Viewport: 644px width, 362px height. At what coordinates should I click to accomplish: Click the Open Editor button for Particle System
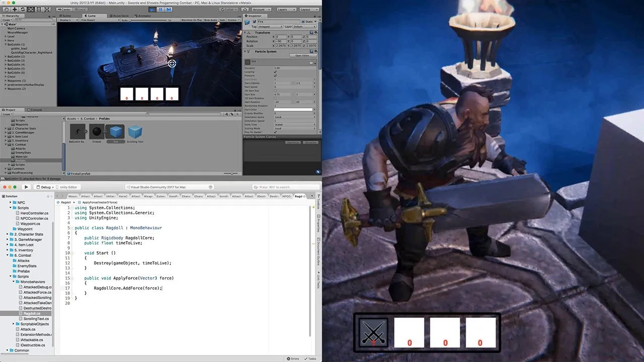click(302, 55)
